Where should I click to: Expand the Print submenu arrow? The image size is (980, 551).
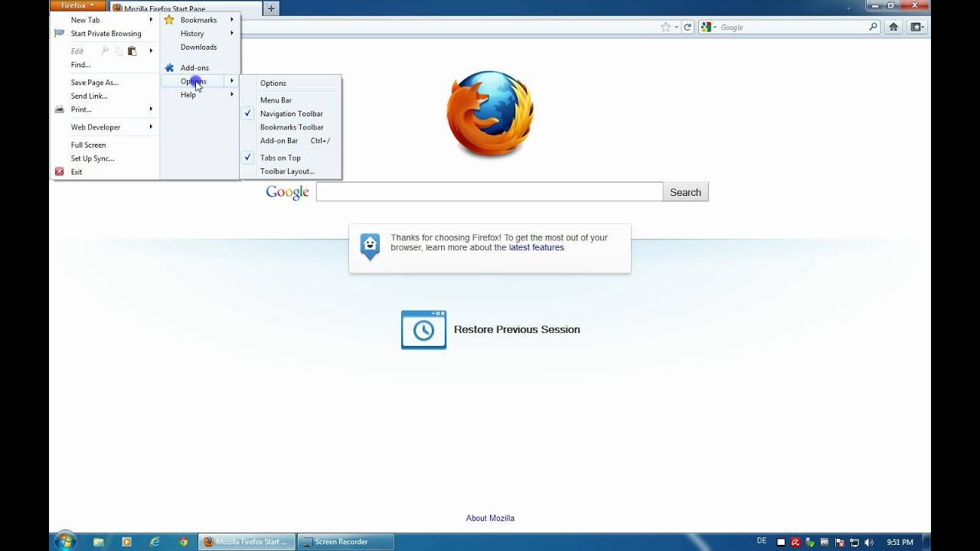[x=151, y=109]
